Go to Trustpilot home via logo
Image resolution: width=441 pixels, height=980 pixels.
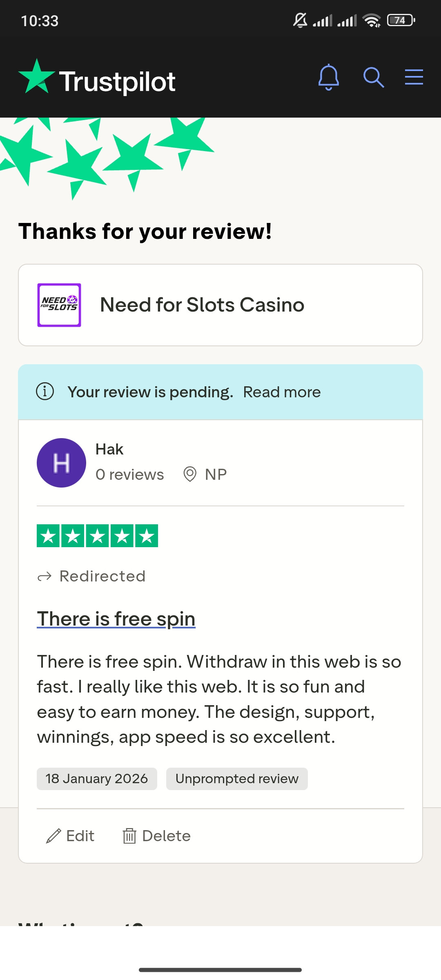point(97,80)
